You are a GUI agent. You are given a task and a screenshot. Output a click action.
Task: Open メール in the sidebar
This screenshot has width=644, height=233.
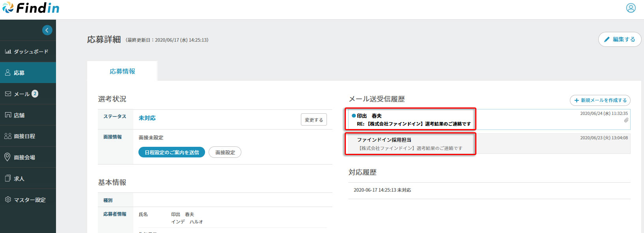(x=22, y=94)
